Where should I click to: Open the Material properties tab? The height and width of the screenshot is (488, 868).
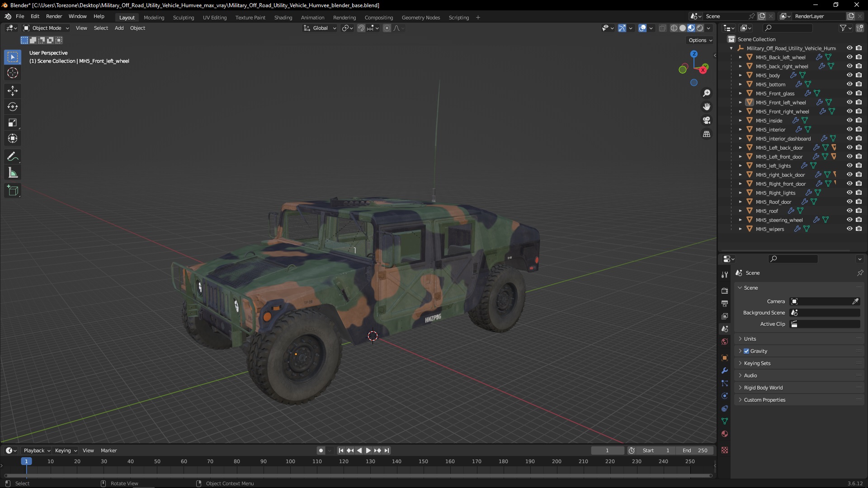[725, 434]
